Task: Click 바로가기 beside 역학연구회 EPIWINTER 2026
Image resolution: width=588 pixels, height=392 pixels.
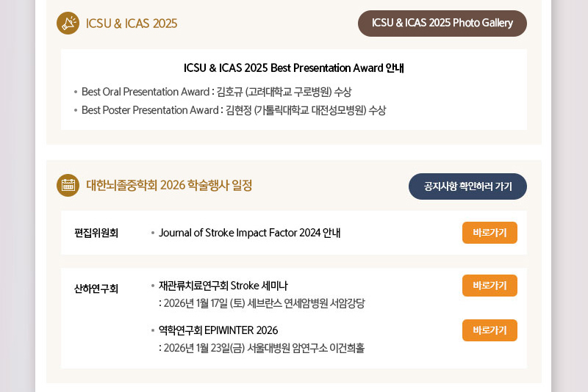Action: [x=490, y=330]
